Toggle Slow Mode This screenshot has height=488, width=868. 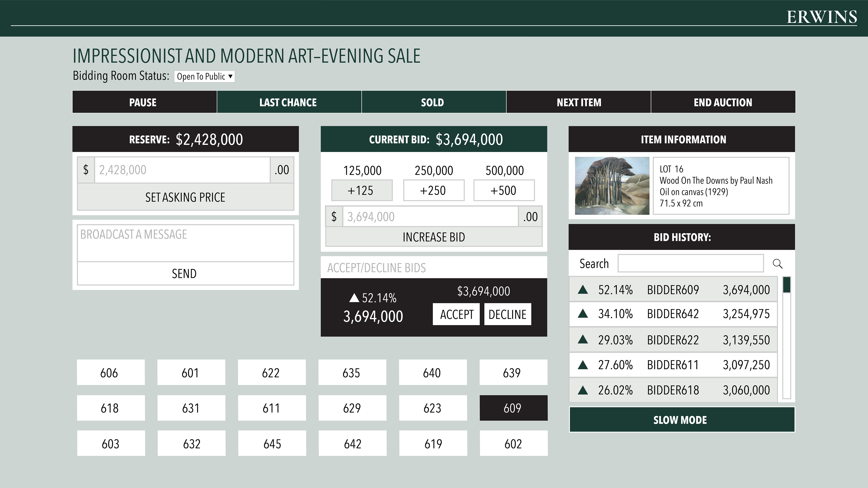pyautogui.click(x=682, y=420)
